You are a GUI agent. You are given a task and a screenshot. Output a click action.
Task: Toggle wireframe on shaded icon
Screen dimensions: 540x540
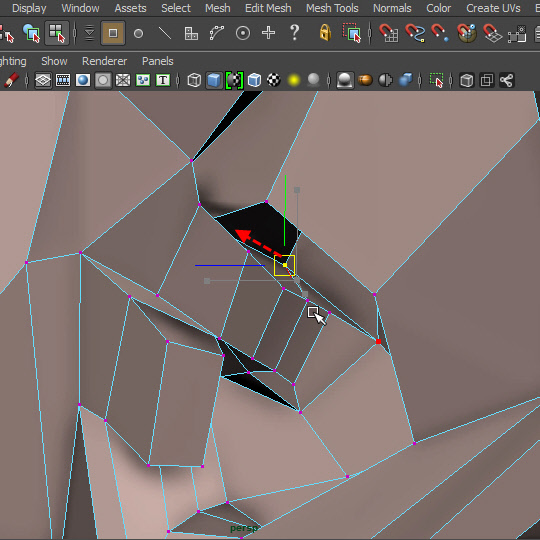[x=254, y=81]
